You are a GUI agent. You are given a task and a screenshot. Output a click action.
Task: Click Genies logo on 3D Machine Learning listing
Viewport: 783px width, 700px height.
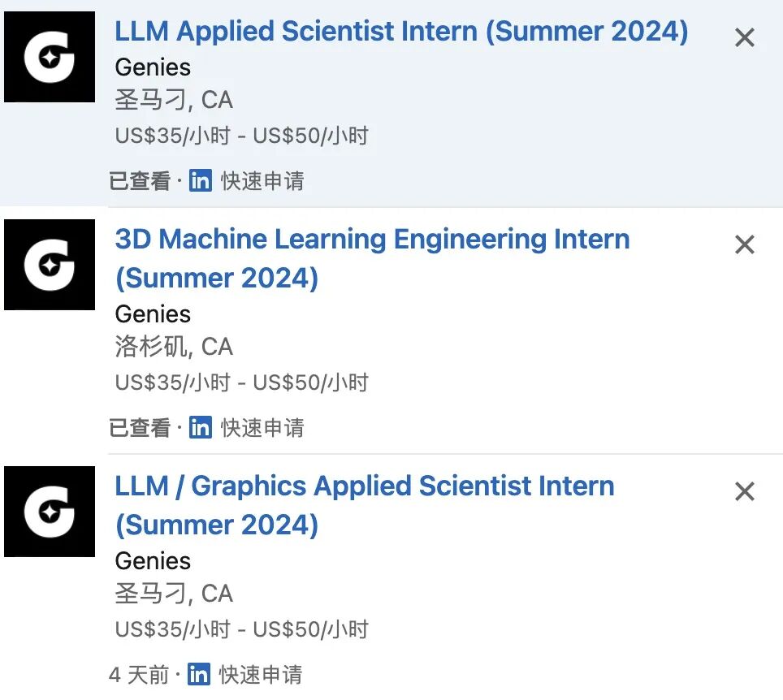tap(50, 265)
